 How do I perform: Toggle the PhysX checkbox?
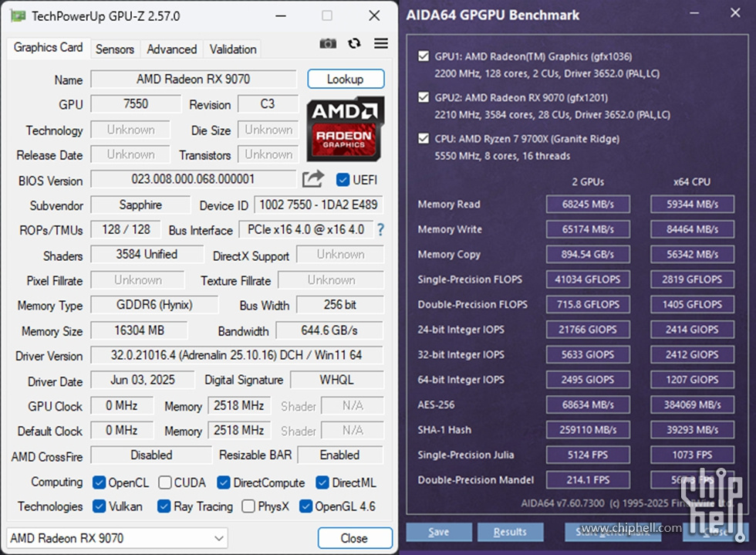[248, 506]
